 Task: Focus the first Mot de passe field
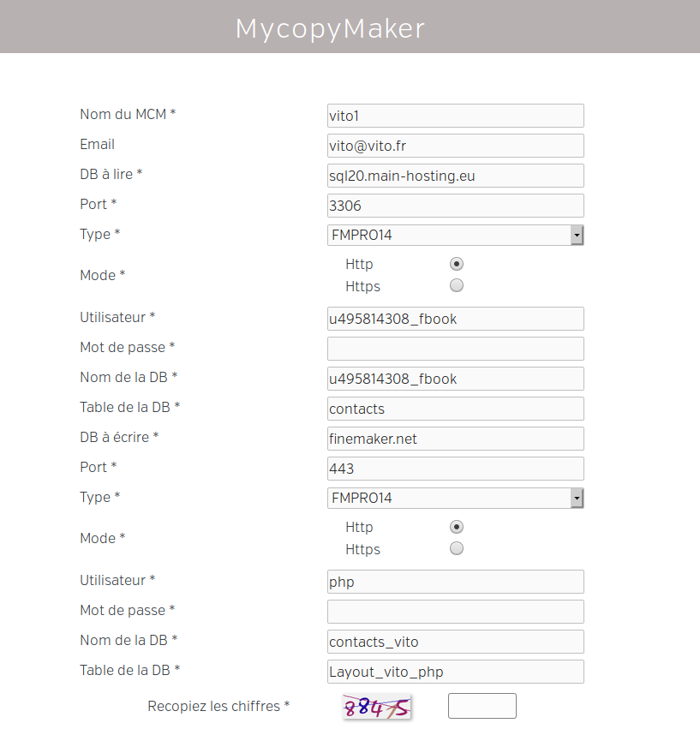click(455, 349)
